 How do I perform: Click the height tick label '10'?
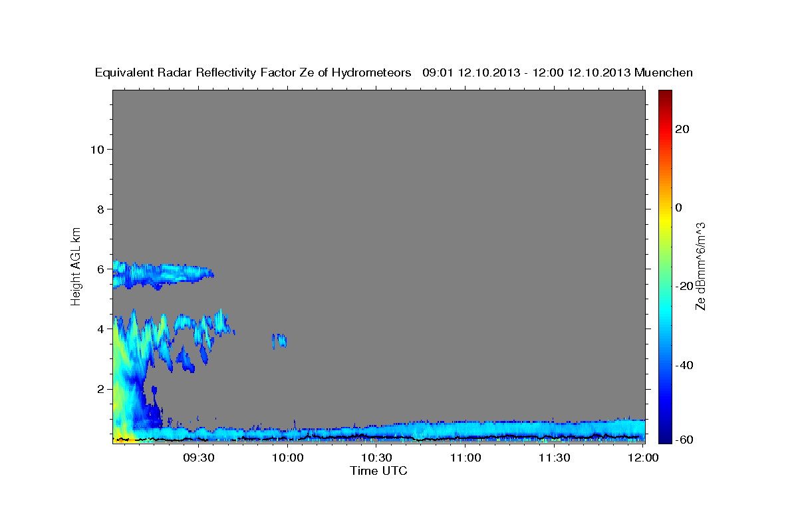coord(97,150)
